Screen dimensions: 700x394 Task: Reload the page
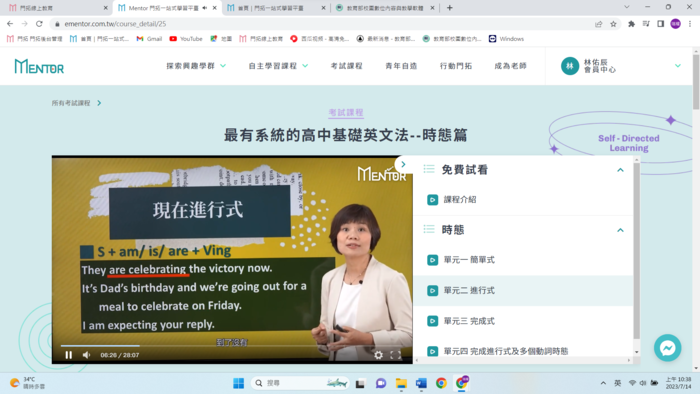[x=39, y=24]
